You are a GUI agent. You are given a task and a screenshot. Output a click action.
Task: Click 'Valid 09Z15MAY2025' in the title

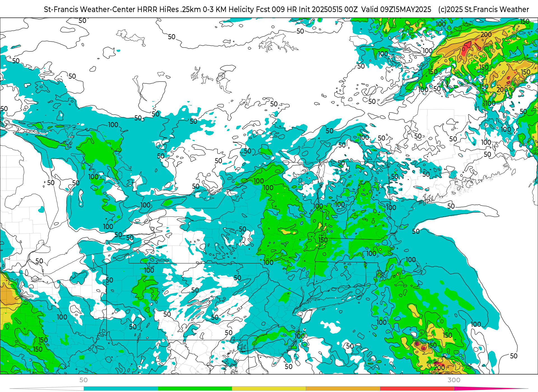pyautogui.click(x=396, y=10)
